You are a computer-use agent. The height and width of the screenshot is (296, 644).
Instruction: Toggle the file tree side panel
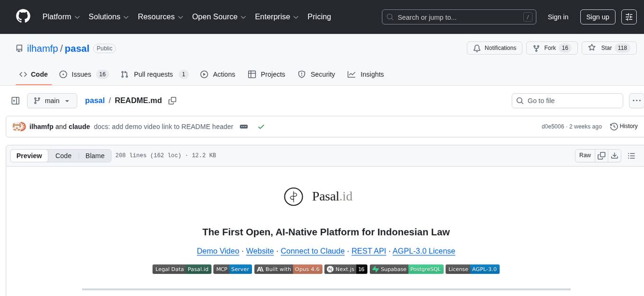point(15,100)
